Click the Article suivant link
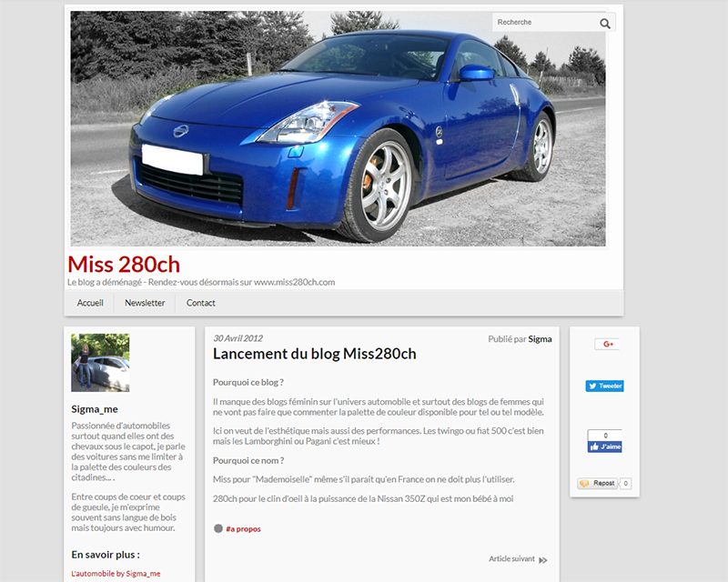 click(511, 558)
